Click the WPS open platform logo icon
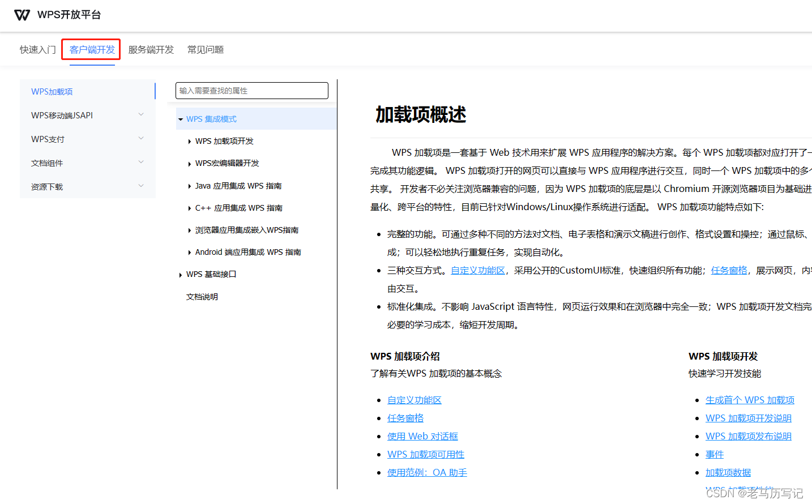This screenshot has width=812, height=504. pyautogui.click(x=22, y=15)
